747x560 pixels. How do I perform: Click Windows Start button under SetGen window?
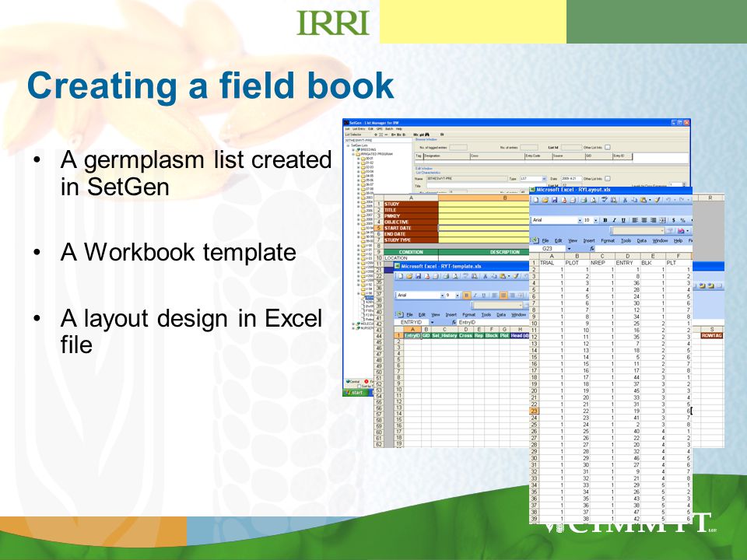coord(356,392)
